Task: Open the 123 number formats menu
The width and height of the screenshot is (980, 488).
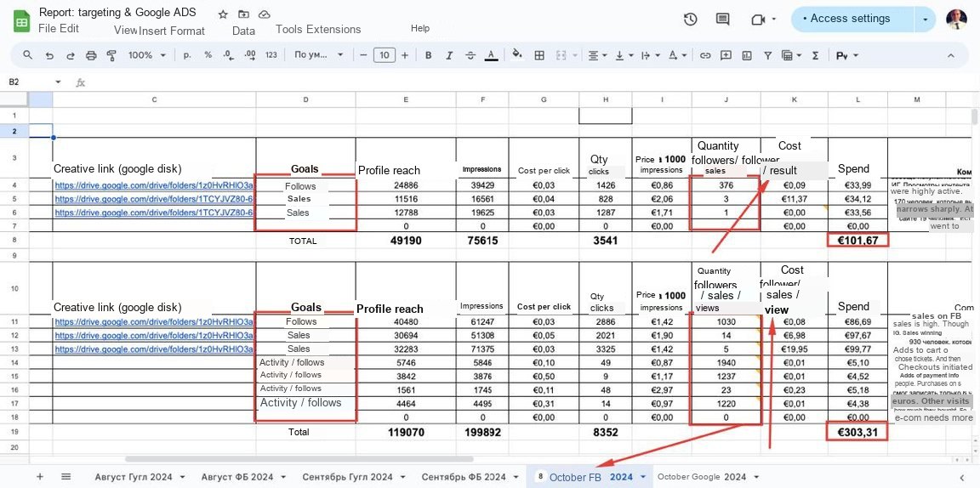Action: click(271, 55)
